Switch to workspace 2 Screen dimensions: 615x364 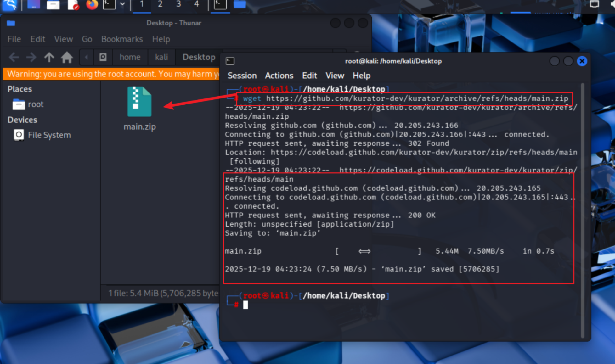coord(160,4)
